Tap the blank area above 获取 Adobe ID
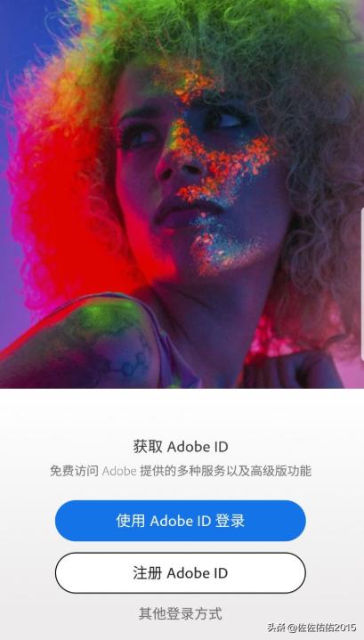Screen dimensions: 364x640 [x=181, y=412]
